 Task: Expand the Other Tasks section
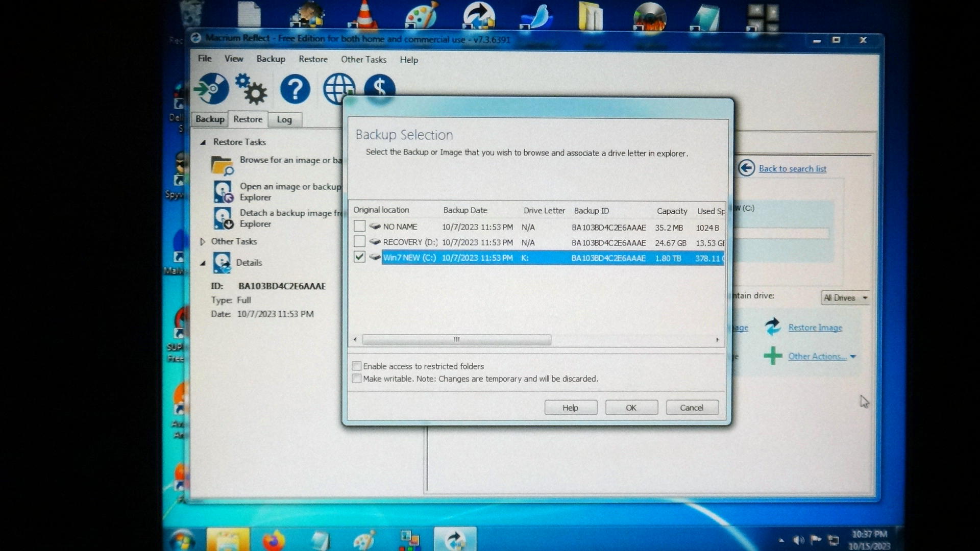tap(203, 241)
